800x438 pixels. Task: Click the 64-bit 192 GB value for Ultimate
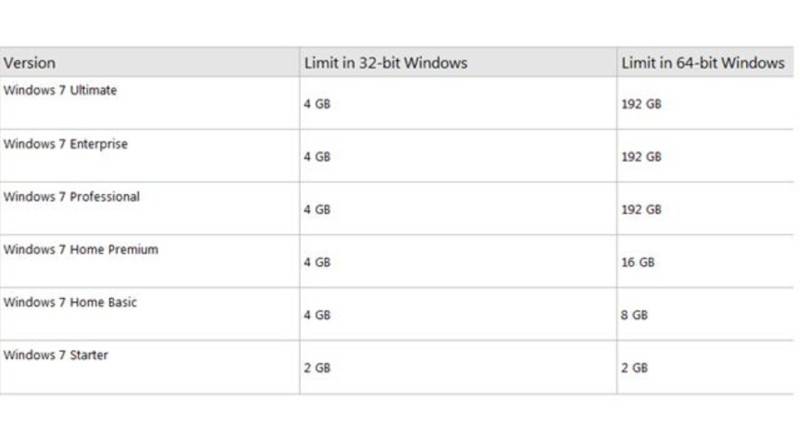(x=641, y=104)
